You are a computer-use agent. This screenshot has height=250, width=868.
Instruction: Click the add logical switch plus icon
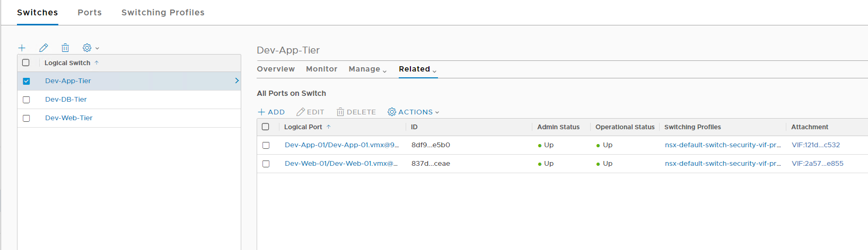pyautogui.click(x=22, y=48)
